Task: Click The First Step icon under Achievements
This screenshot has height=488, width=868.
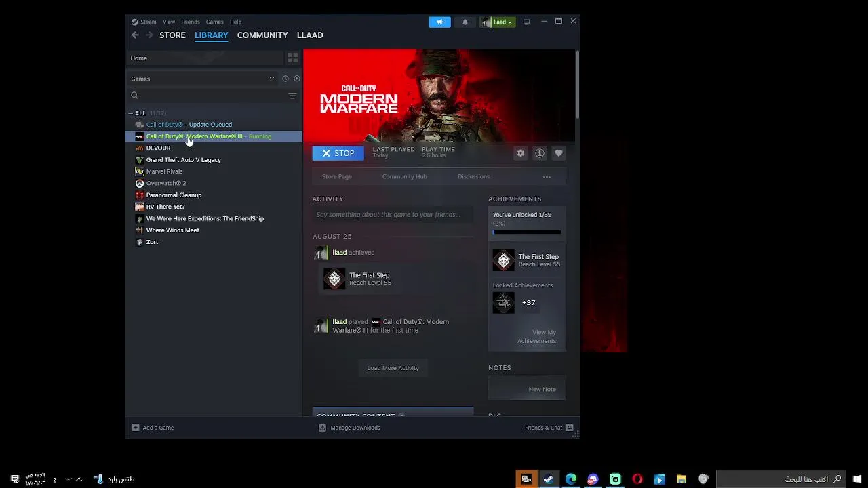Action: click(503, 260)
